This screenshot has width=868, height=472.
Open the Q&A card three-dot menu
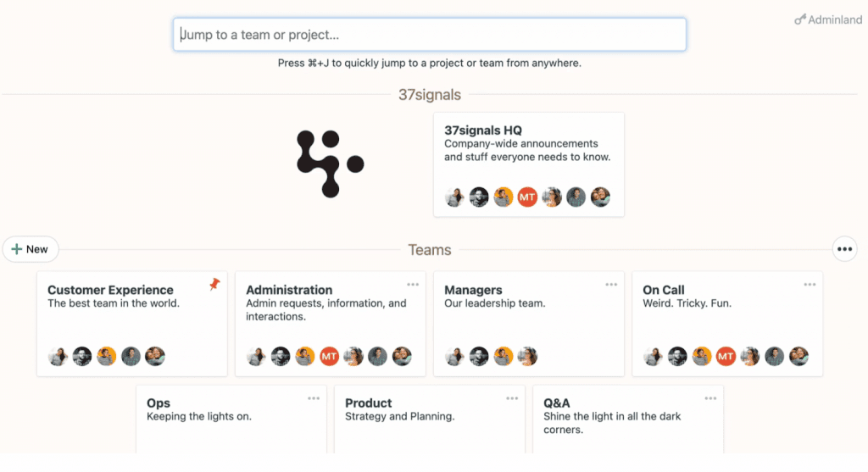tap(711, 397)
